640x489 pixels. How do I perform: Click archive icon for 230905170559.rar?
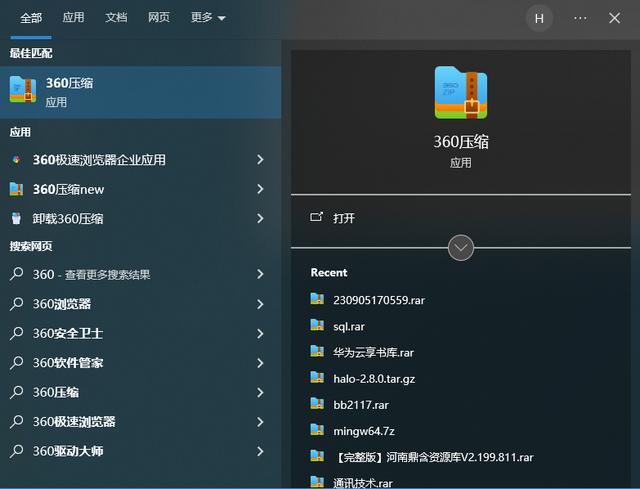tap(317, 299)
